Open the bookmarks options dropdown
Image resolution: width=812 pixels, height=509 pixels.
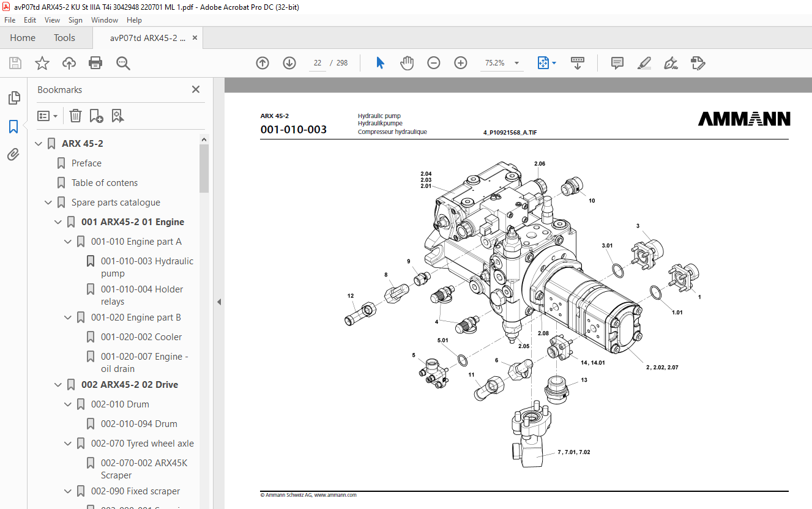(x=47, y=116)
